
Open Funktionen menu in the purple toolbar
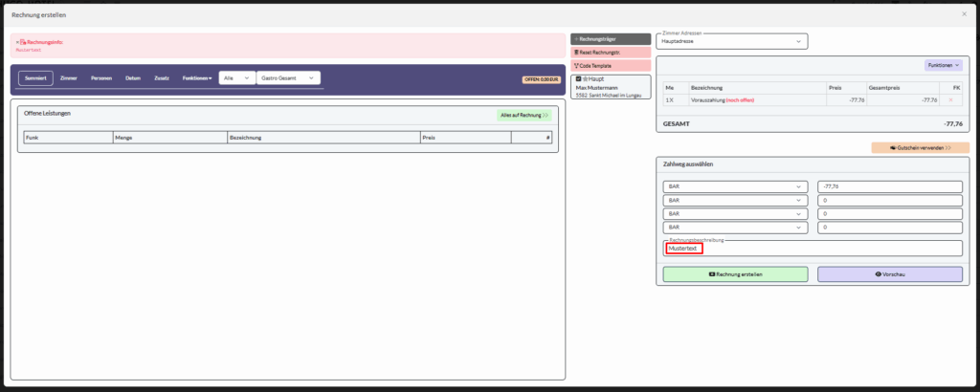click(197, 78)
